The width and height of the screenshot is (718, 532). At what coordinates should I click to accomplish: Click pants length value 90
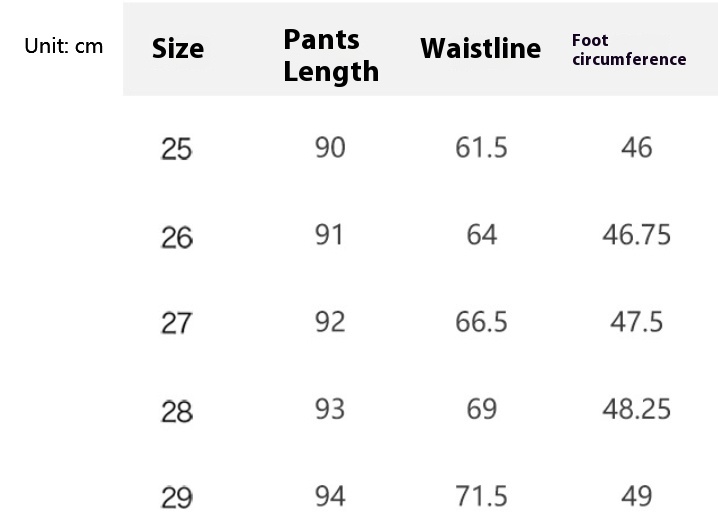[x=330, y=148]
